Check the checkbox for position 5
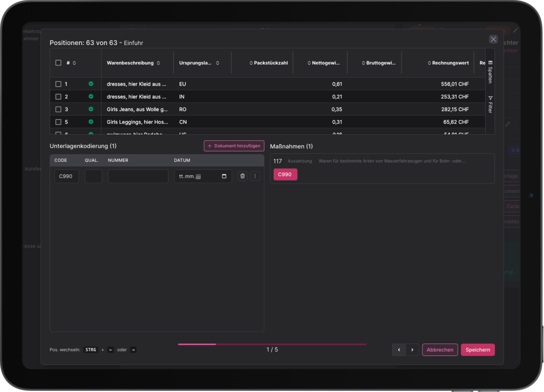544x392 pixels. [58, 122]
